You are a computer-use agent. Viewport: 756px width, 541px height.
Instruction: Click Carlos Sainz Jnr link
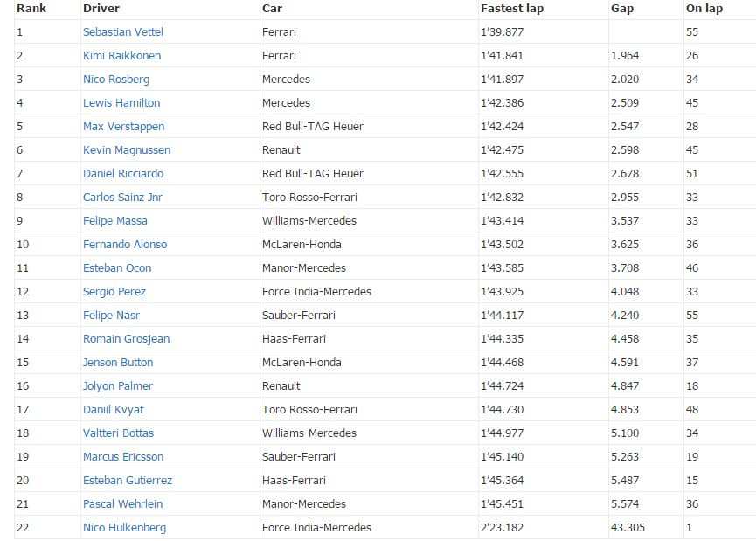pyautogui.click(x=122, y=198)
